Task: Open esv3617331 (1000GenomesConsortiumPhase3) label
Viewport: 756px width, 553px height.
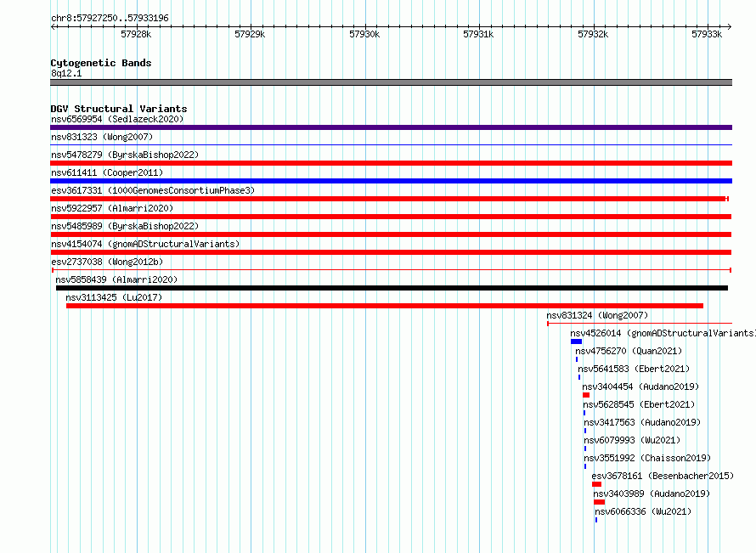Action: (153, 190)
